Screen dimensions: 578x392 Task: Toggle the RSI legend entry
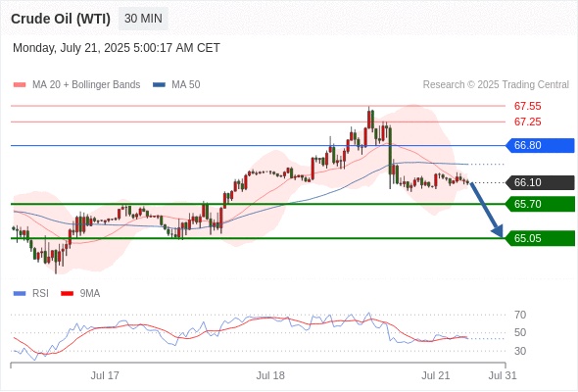31,294
